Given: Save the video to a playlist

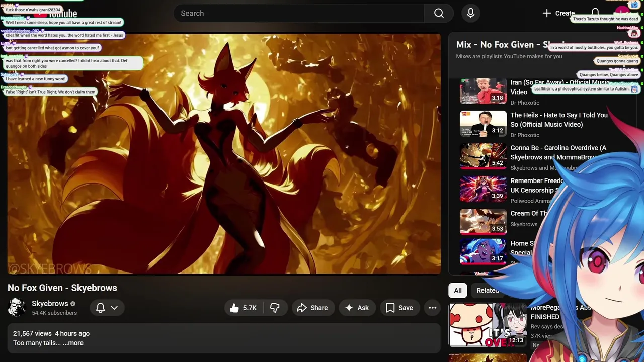Looking at the screenshot, I should click(399, 308).
